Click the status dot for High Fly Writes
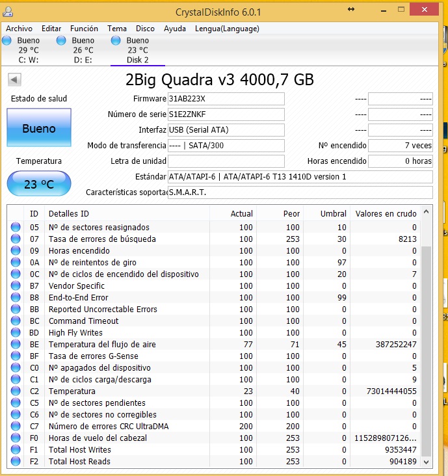 [x=16, y=332]
